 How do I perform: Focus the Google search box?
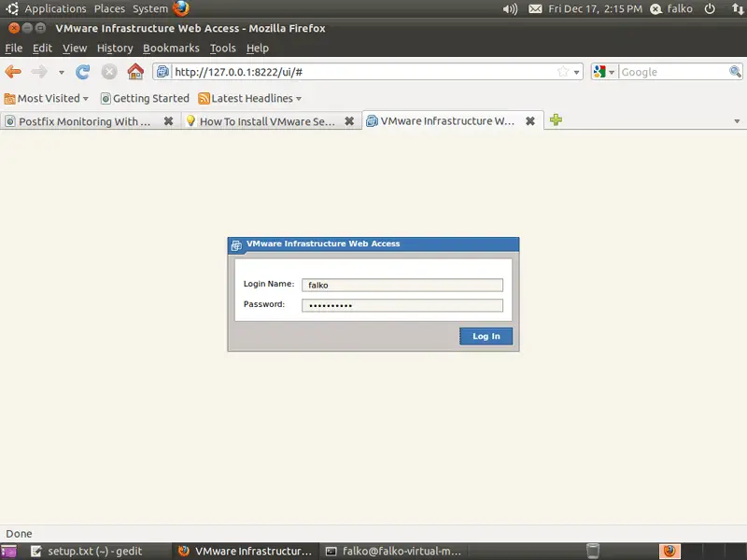[673, 72]
